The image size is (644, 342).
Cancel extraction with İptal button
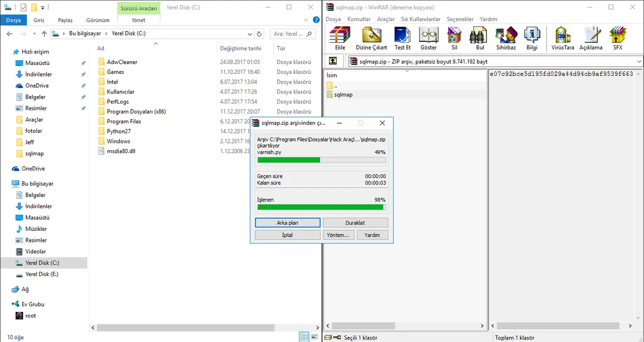point(287,235)
